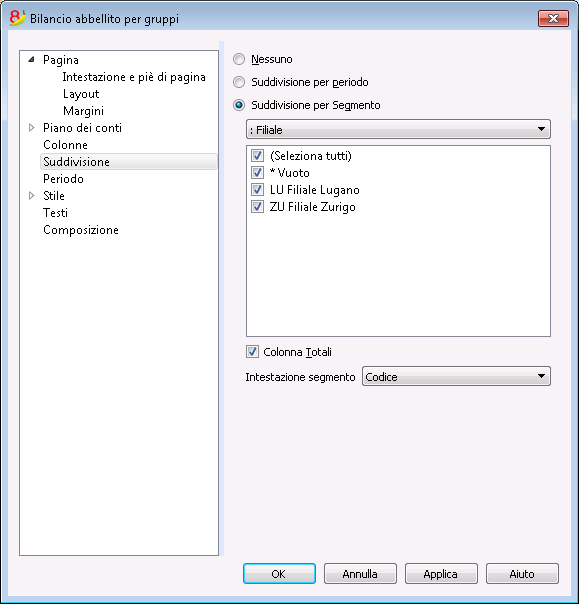
Task: Uncheck the Seleziona tutti checkbox
Action: pos(257,156)
